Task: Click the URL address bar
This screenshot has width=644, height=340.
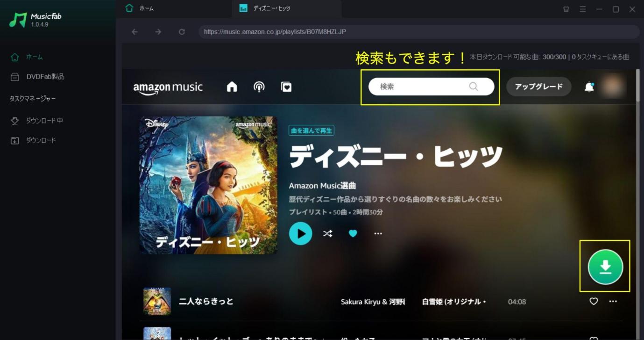Action: (419, 32)
